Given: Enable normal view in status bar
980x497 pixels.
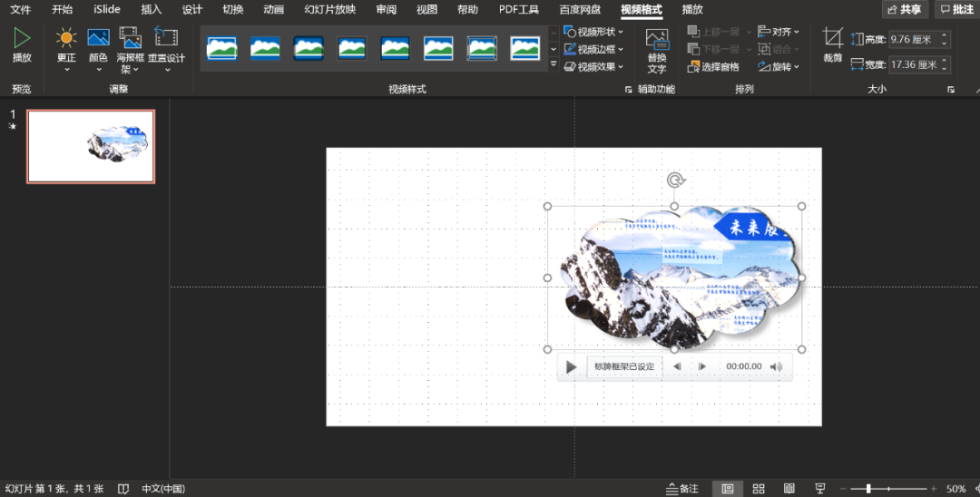Looking at the screenshot, I should [727, 489].
